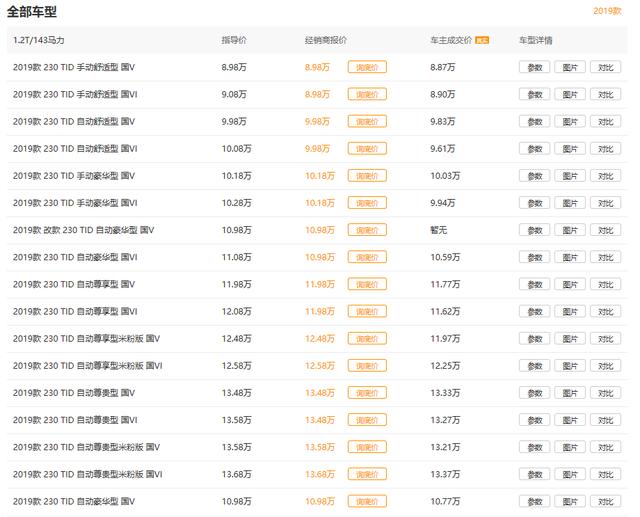
Task: Click 对比 for 手动舒适型 国VI row
Action: 605,94
